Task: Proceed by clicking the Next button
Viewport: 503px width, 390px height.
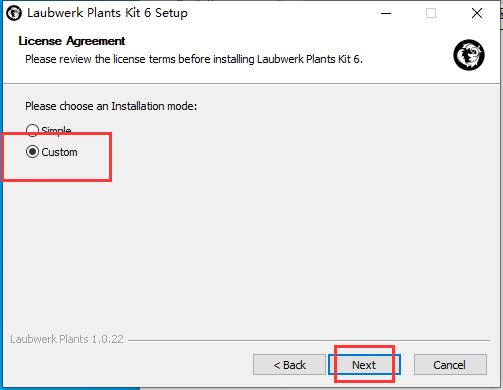Action: pos(364,365)
